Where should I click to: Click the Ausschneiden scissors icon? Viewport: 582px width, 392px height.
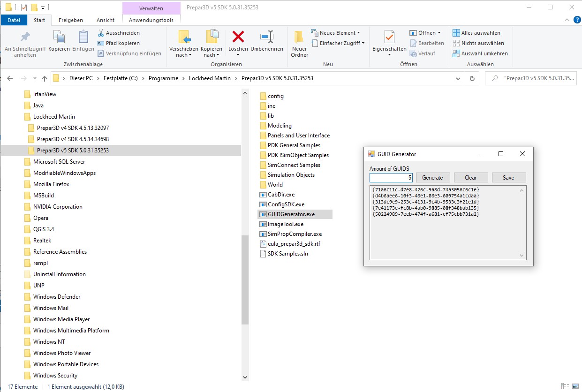[101, 33]
